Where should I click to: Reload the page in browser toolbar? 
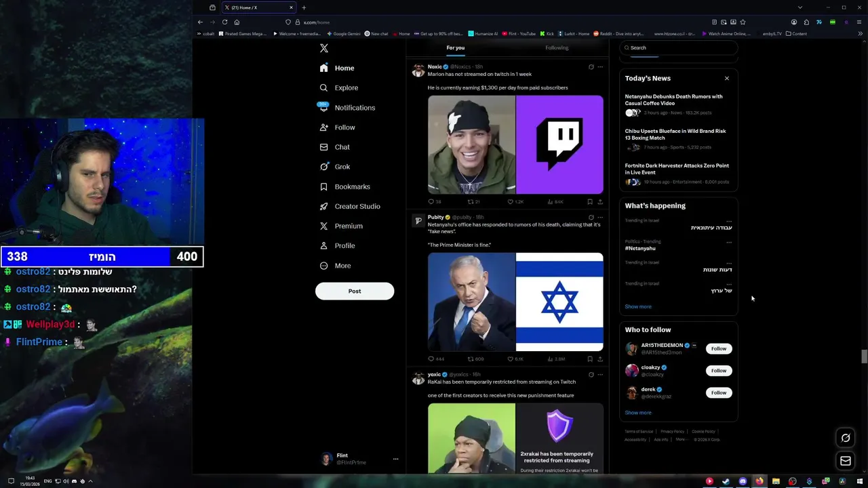[224, 22]
